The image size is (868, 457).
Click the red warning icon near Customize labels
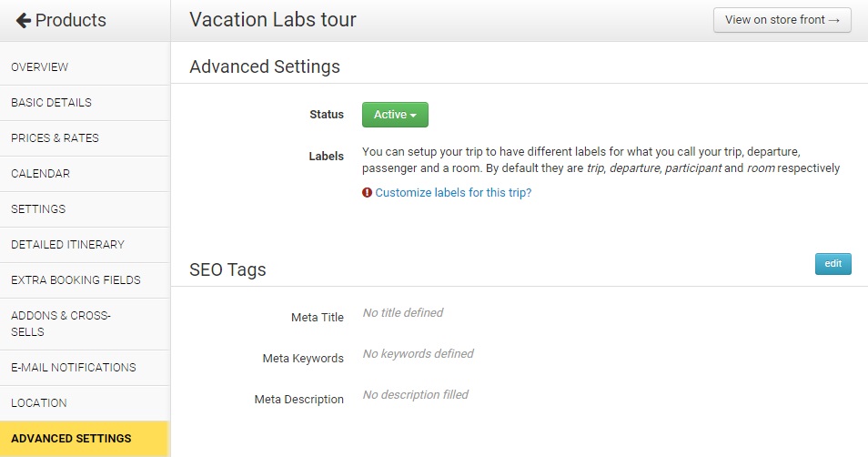click(367, 193)
